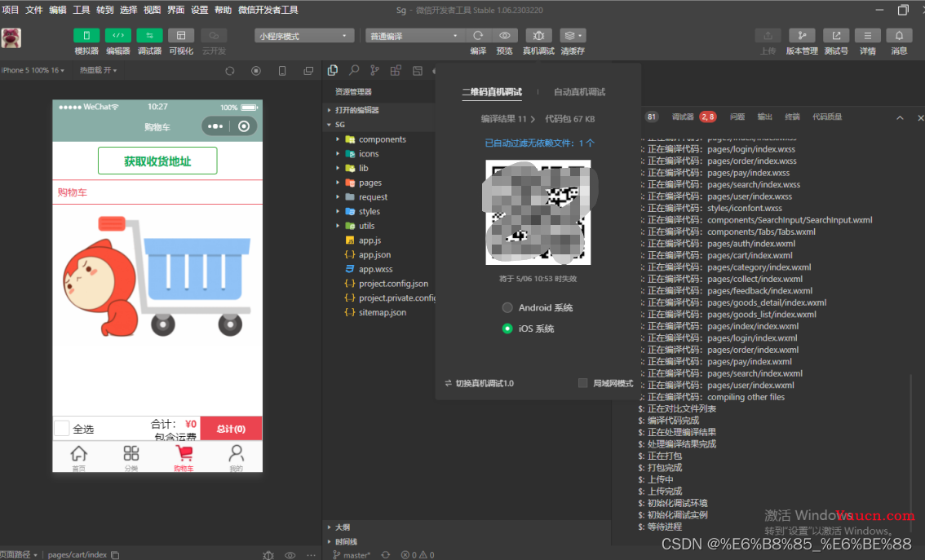The width and height of the screenshot is (925, 560).
Task: Click 切换真机调试1.0 switch link
Action: 479,383
